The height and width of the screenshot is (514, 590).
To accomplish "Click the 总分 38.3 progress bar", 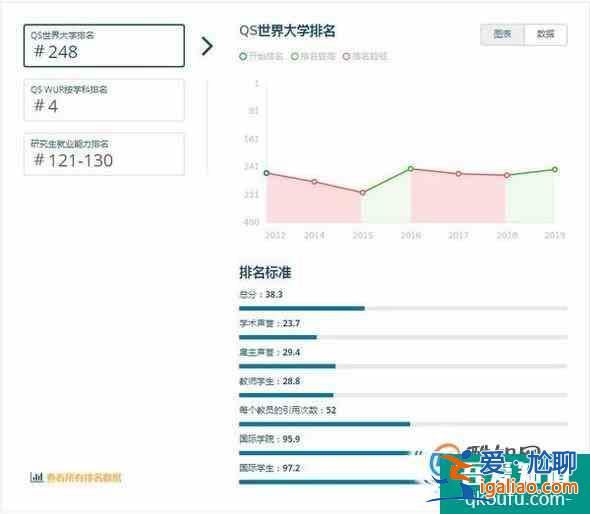I will (x=403, y=309).
